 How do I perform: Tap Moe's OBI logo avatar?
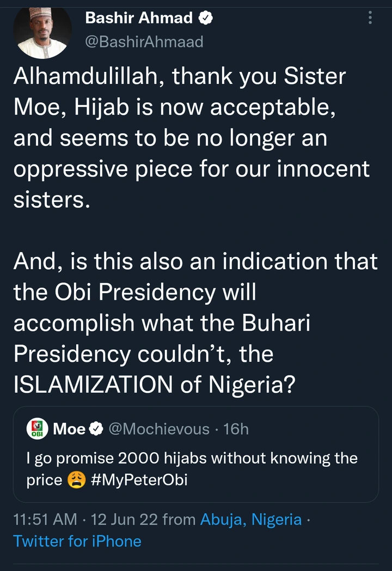click(x=38, y=429)
